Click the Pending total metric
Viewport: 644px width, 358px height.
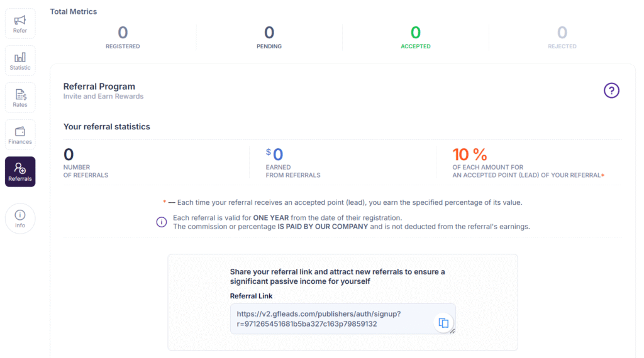269,37
